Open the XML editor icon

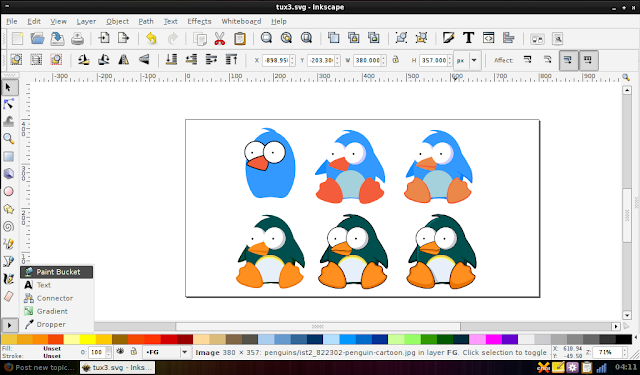pos(489,38)
